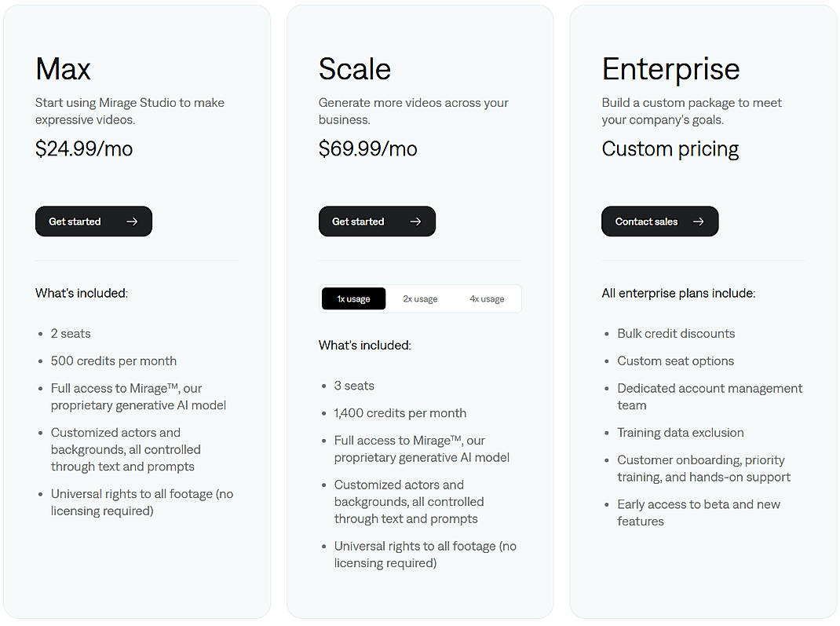This screenshot has width=840, height=626.
Task: Click the $24.99/mo price text
Action: tap(84, 148)
